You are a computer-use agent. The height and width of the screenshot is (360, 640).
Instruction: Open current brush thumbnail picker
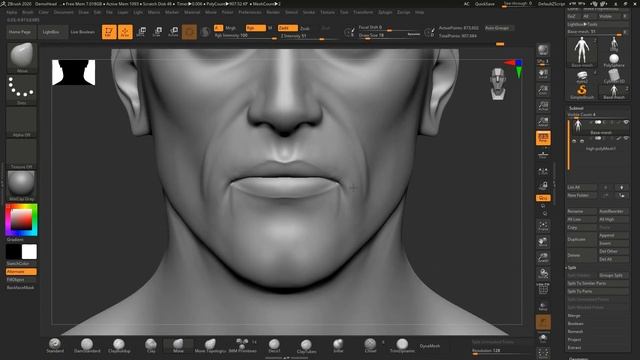click(x=22, y=58)
